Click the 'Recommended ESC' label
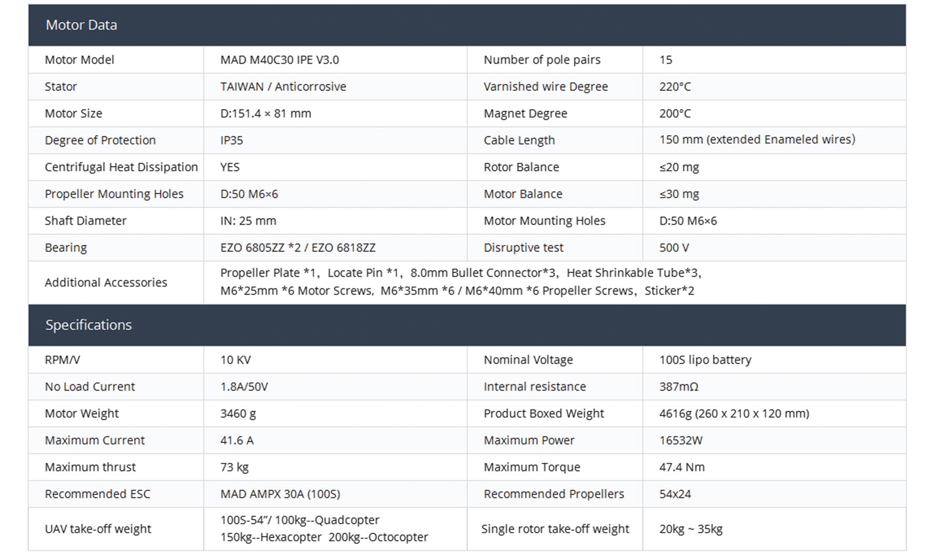The height and width of the screenshot is (560, 932). (x=97, y=494)
